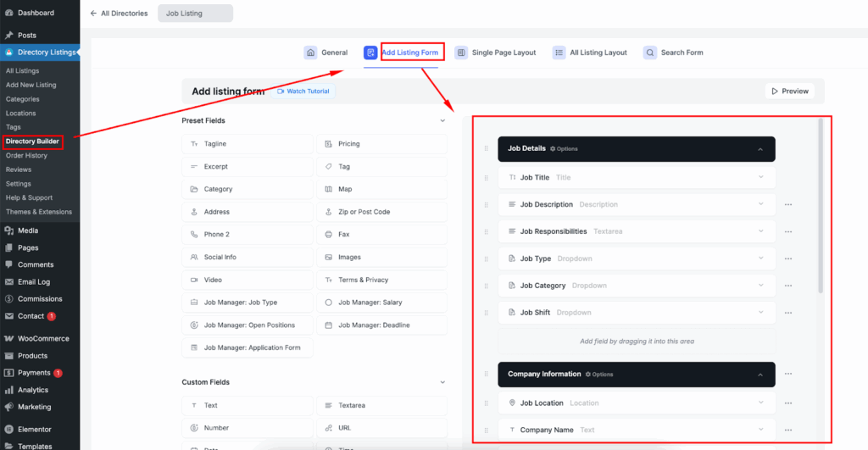Switch to the Add Listing Form tab

pos(410,53)
